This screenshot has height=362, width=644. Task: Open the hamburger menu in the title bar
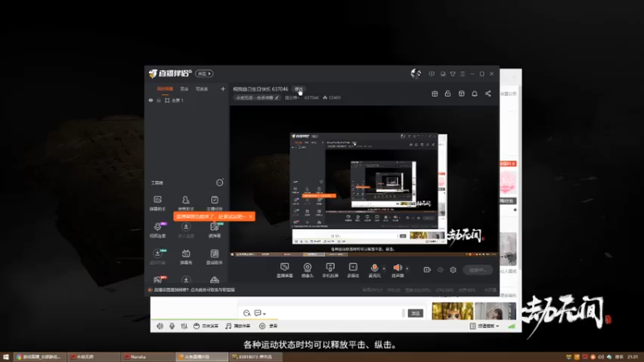click(x=462, y=74)
